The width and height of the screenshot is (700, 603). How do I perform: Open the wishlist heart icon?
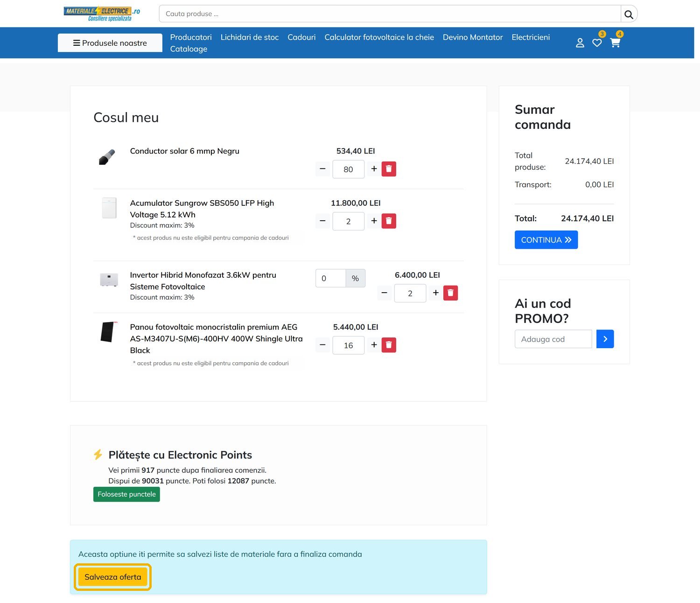(597, 43)
